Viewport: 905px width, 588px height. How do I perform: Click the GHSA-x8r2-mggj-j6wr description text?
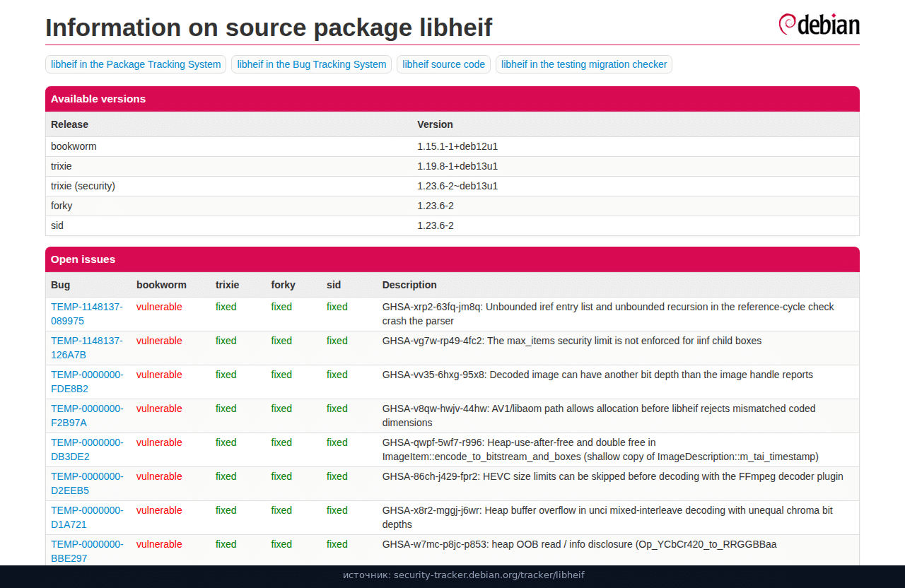tap(607, 517)
